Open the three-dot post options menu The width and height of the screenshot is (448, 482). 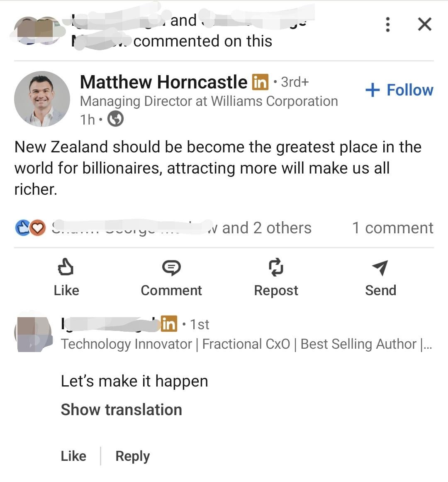(x=387, y=24)
